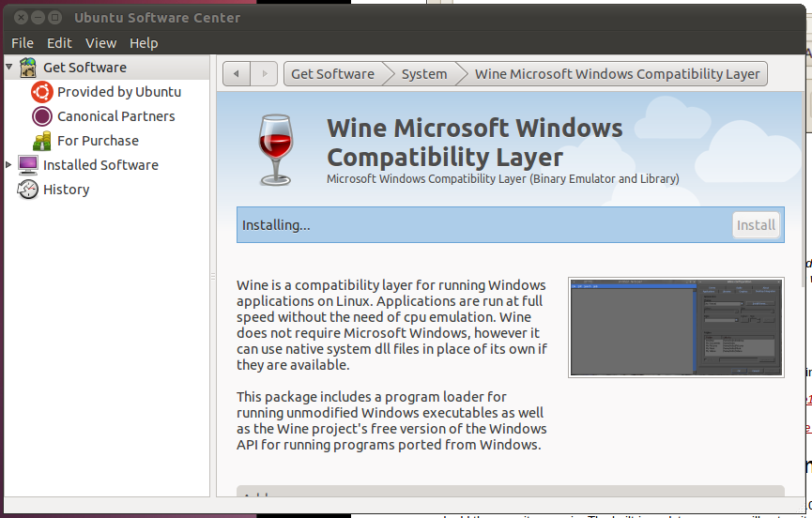Select the Get Software breadcrumb button
This screenshot has height=518, width=812.
click(332, 74)
